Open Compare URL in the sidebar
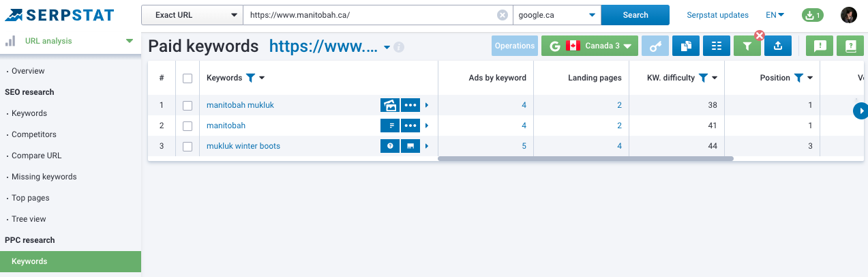Image resolution: width=868 pixels, height=277 pixels. [x=36, y=156]
